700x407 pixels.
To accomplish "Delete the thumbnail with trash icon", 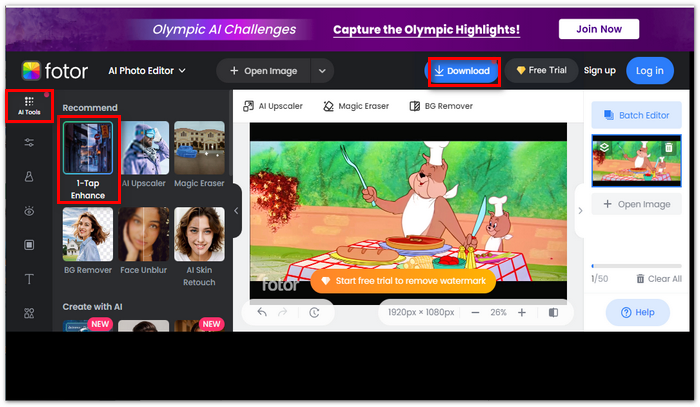I will (x=668, y=148).
